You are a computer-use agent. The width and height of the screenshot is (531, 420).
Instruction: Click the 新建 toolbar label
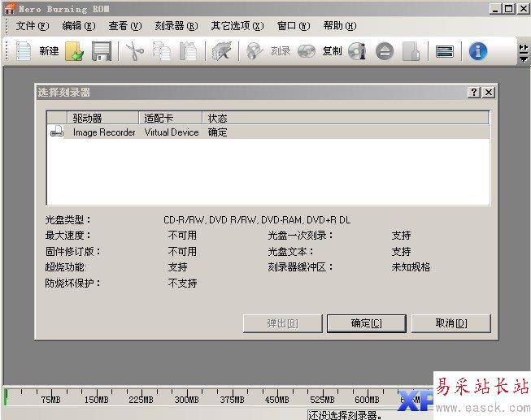pos(49,51)
